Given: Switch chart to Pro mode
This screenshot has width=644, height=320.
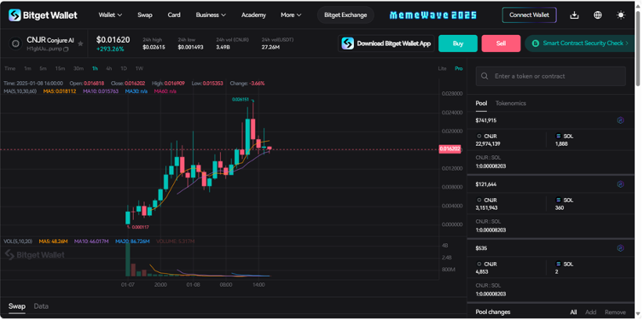Looking at the screenshot, I should point(458,68).
